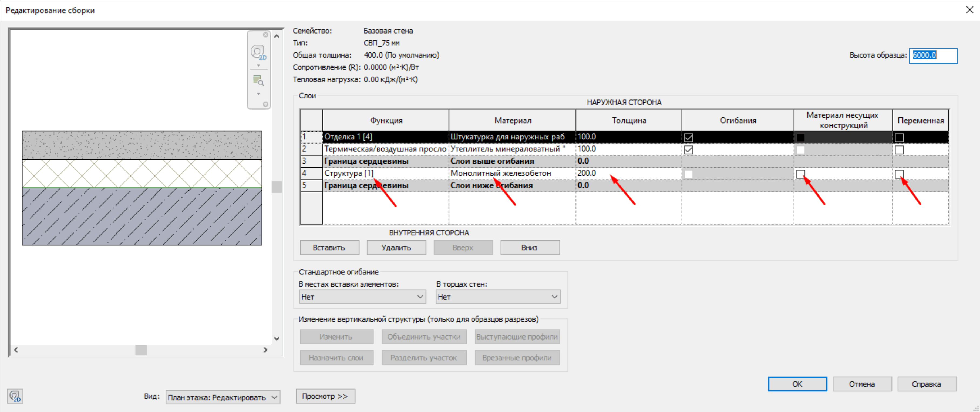Viewport: 980px width, 412px height.
Task: Click the Толщина column header
Action: click(x=628, y=120)
